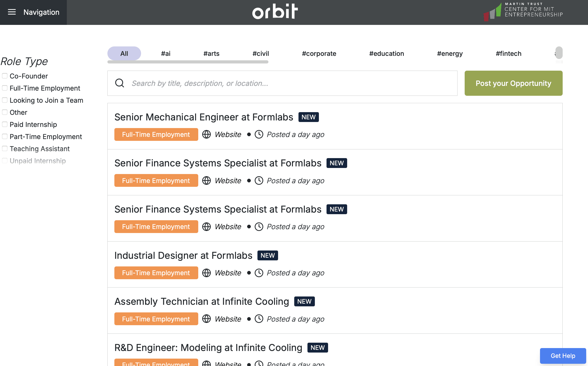The width and height of the screenshot is (588, 366).
Task: Tick the Part-Time Employment checkbox
Action: click(5, 137)
